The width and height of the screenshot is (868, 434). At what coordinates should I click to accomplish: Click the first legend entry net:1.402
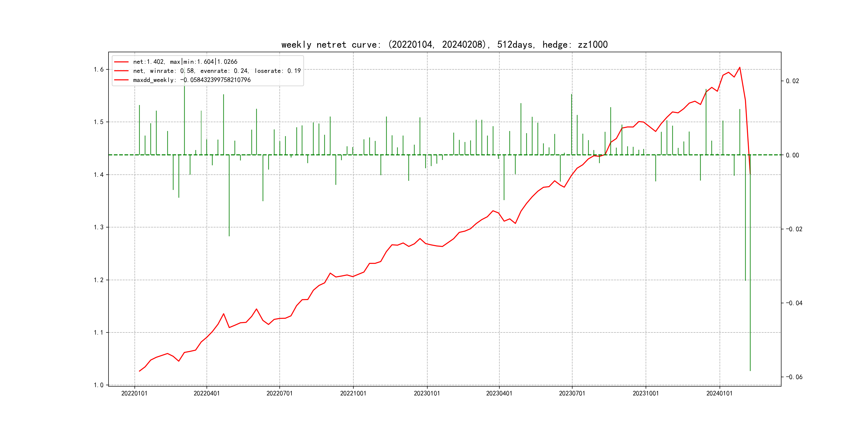click(x=185, y=62)
